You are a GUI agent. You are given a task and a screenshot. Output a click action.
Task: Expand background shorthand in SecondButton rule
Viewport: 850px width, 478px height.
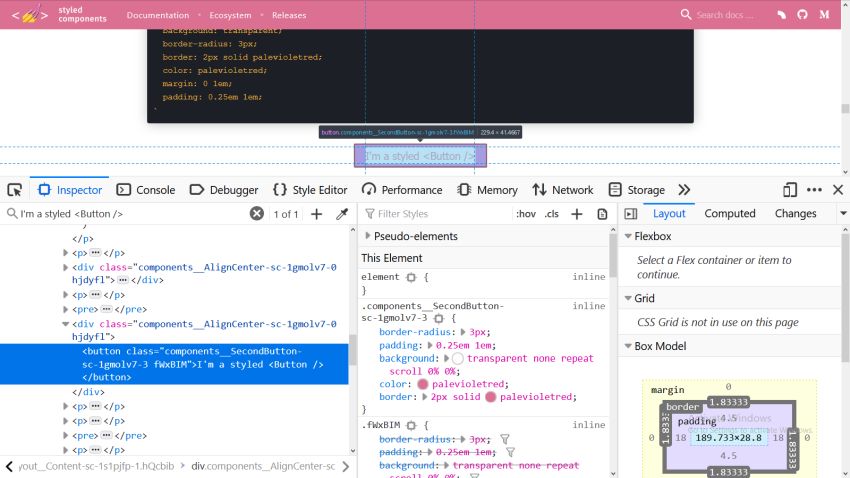446,358
